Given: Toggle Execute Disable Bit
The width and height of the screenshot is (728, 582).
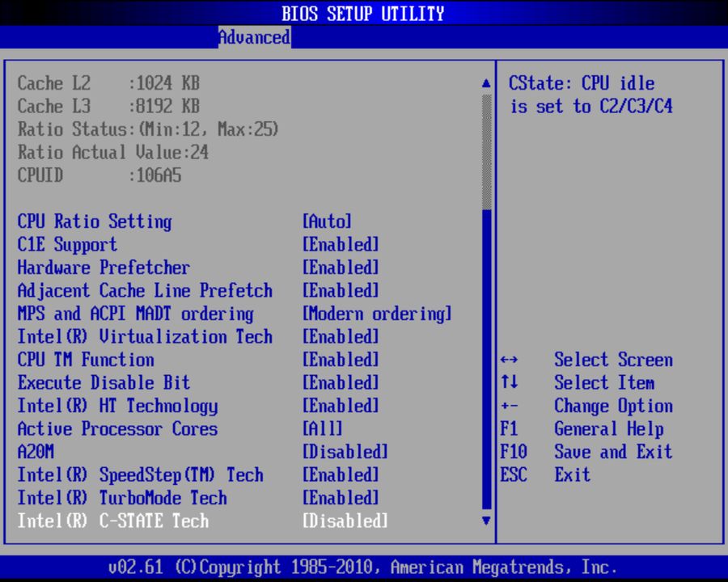Looking at the screenshot, I should [103, 382].
